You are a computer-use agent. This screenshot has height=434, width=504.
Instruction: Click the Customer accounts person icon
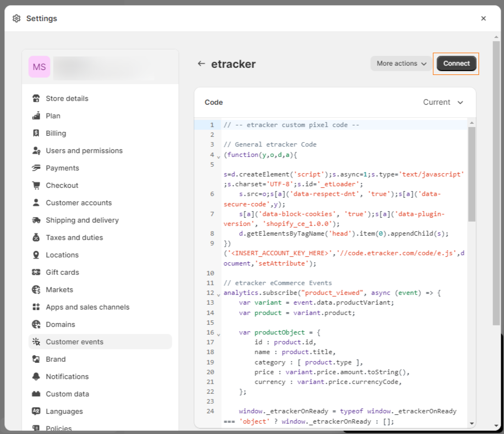(x=36, y=203)
